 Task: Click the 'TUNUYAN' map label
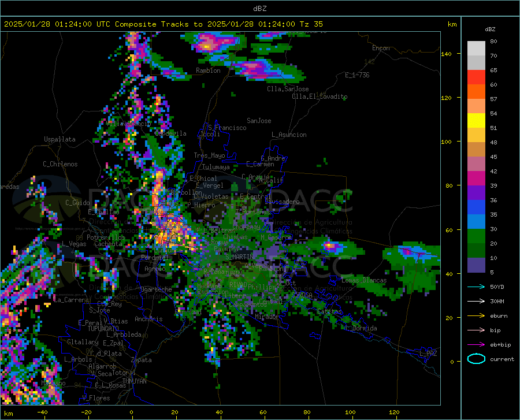pyautogui.click(x=134, y=381)
